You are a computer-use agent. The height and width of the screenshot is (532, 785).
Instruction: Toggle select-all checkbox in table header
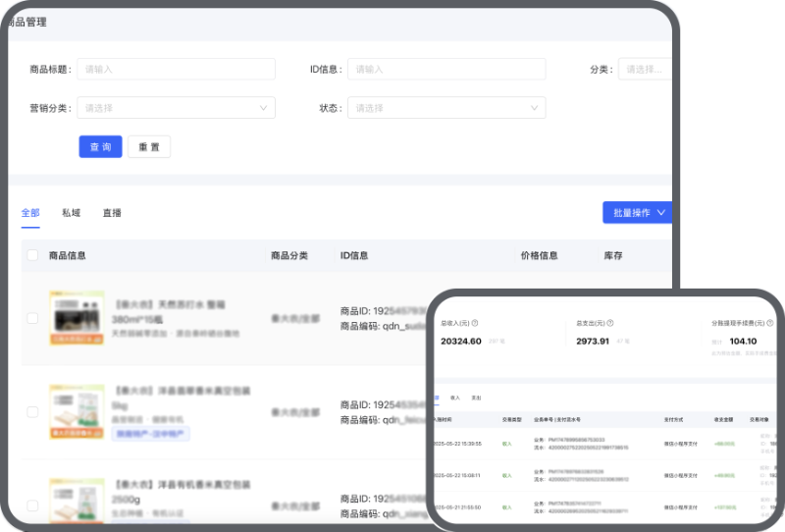32,255
